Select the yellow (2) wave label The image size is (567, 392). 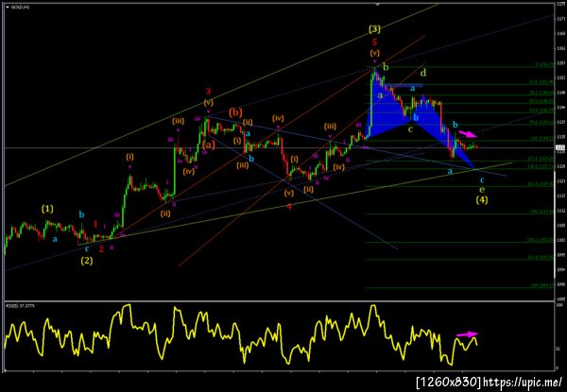pyautogui.click(x=86, y=261)
